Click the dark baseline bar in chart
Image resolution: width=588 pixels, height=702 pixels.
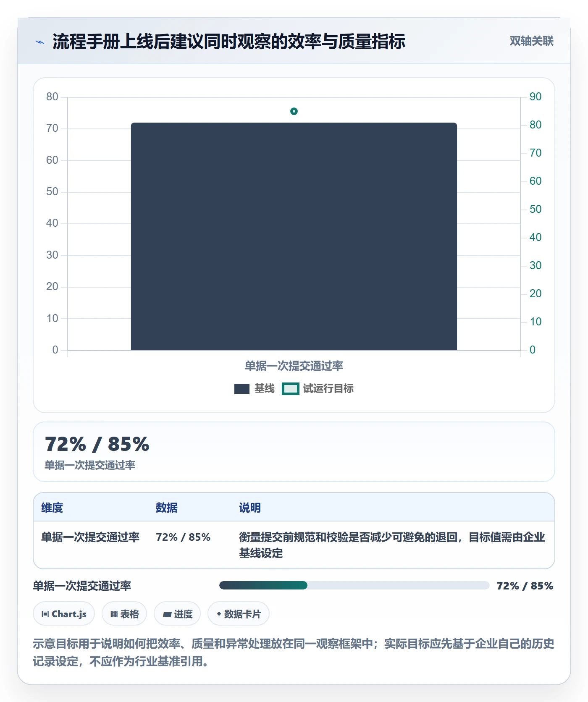pos(294,236)
